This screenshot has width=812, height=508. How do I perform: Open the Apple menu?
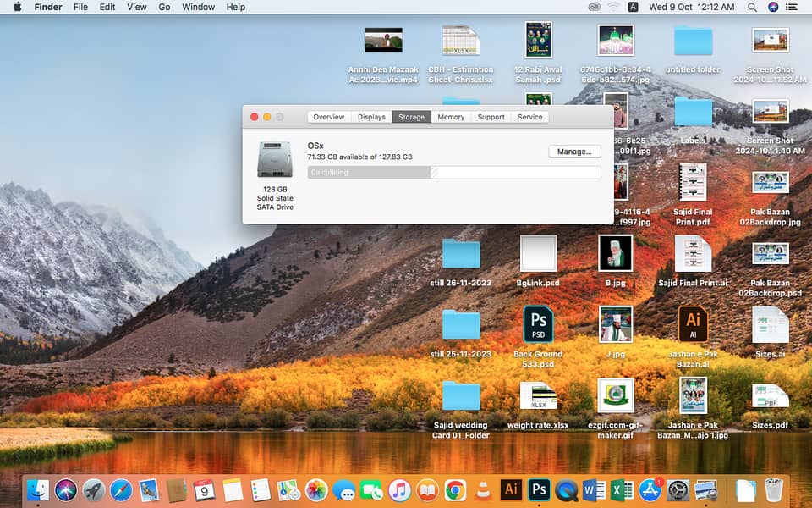point(17,7)
